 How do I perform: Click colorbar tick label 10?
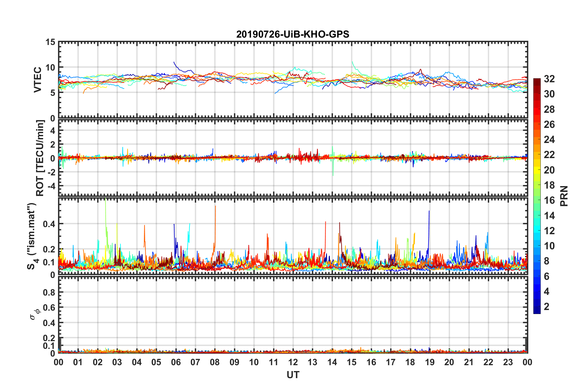coord(549,246)
